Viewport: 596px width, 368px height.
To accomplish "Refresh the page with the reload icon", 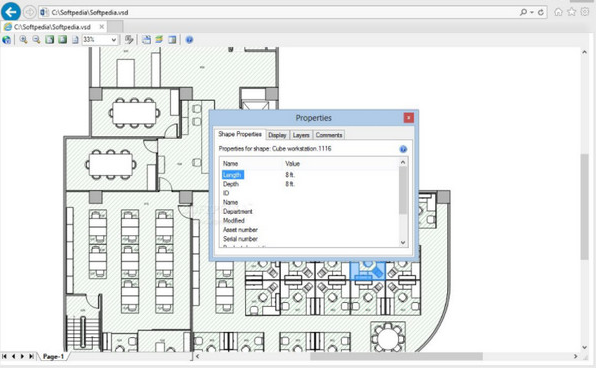I will pyautogui.click(x=541, y=13).
